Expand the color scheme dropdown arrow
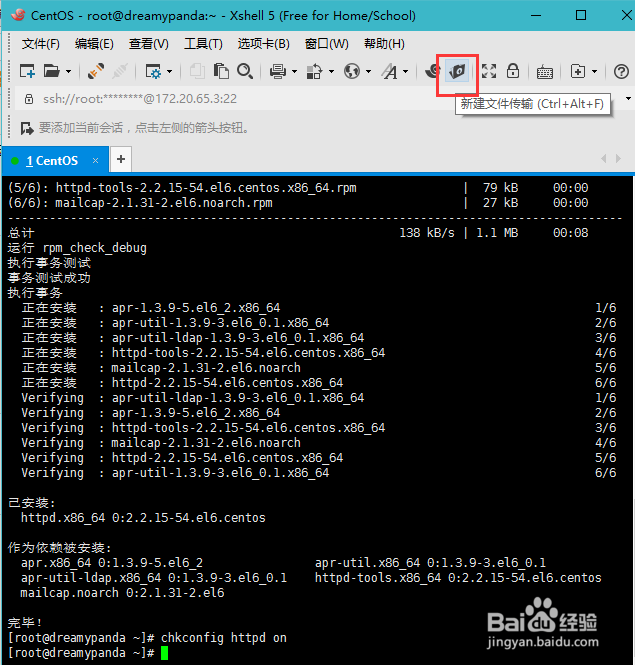 click(x=331, y=71)
